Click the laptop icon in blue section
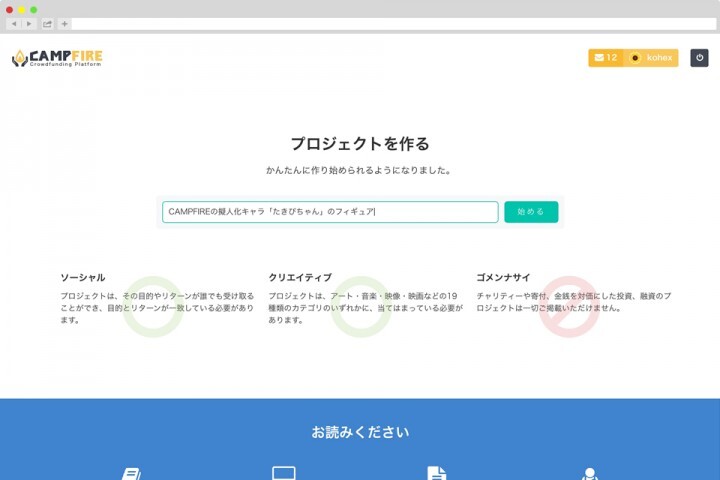Screen dimensions: 720x480 [284, 473]
